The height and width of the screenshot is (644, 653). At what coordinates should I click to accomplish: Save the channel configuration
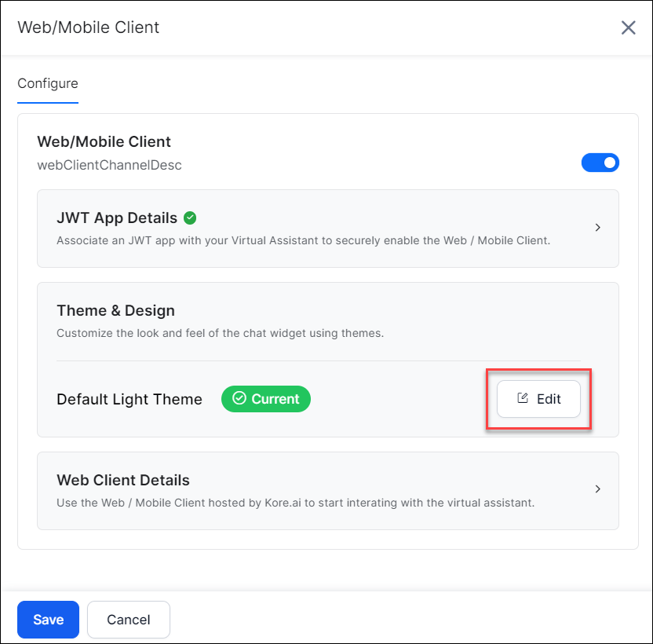coord(48,620)
